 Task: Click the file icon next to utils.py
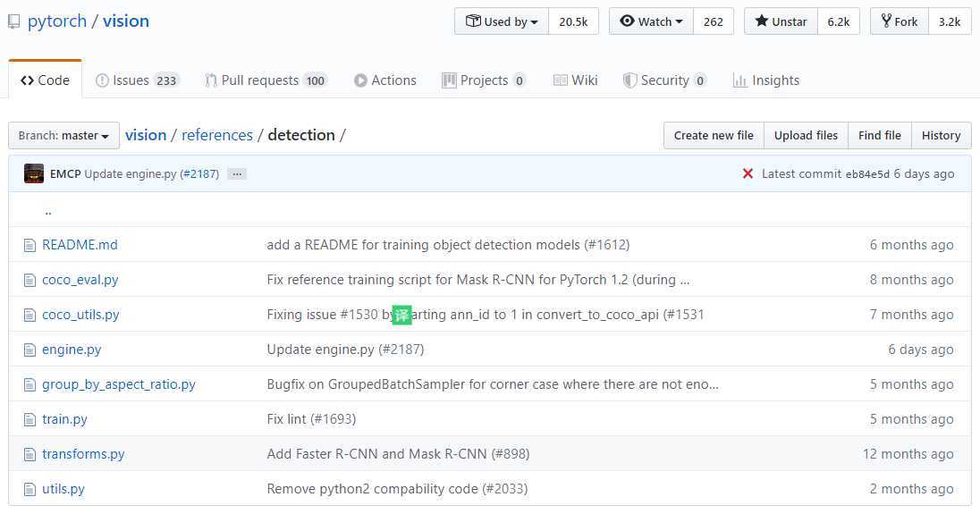coord(30,490)
